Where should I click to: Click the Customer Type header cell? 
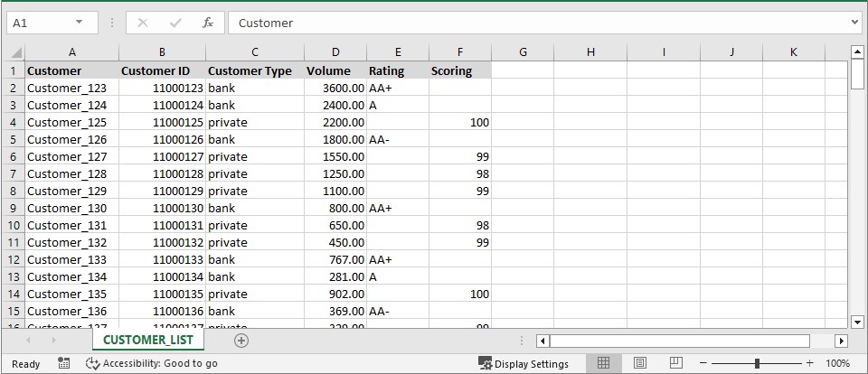[x=255, y=70]
